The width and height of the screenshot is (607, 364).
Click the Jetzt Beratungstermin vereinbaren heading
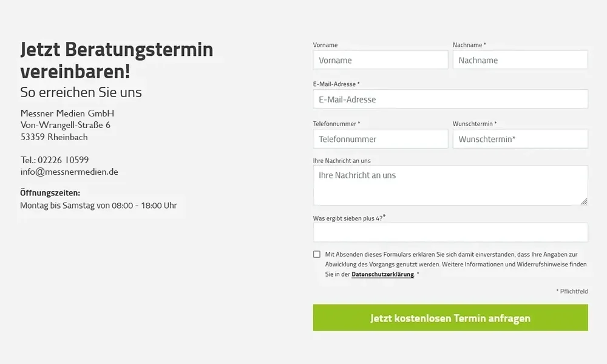point(117,60)
